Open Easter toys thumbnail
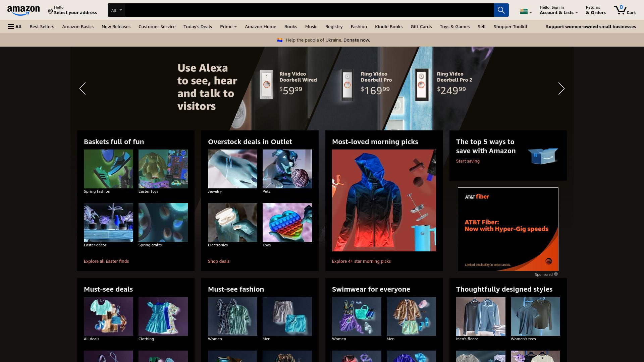 (163, 169)
